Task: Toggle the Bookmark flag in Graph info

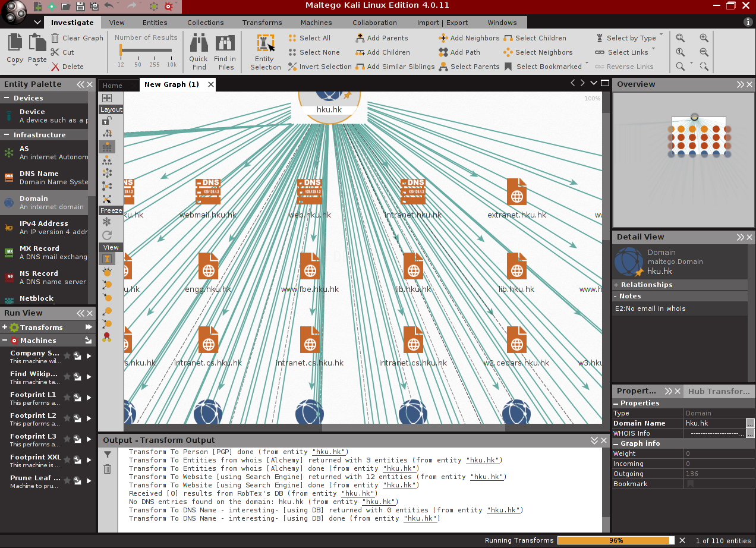Action: 690,484
